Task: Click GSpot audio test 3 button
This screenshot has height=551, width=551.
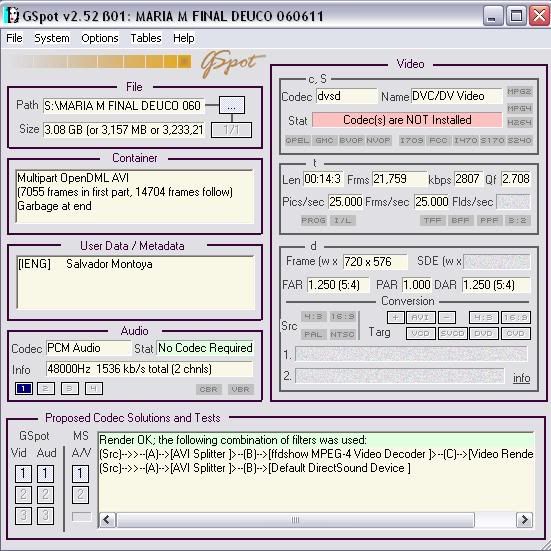Action: pyautogui.click(x=45, y=516)
